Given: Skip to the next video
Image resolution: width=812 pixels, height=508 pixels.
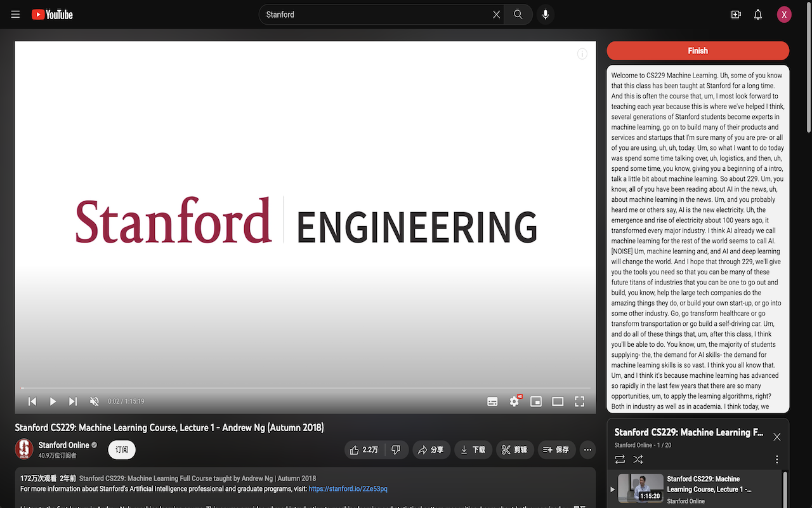Looking at the screenshot, I should pyautogui.click(x=73, y=401).
